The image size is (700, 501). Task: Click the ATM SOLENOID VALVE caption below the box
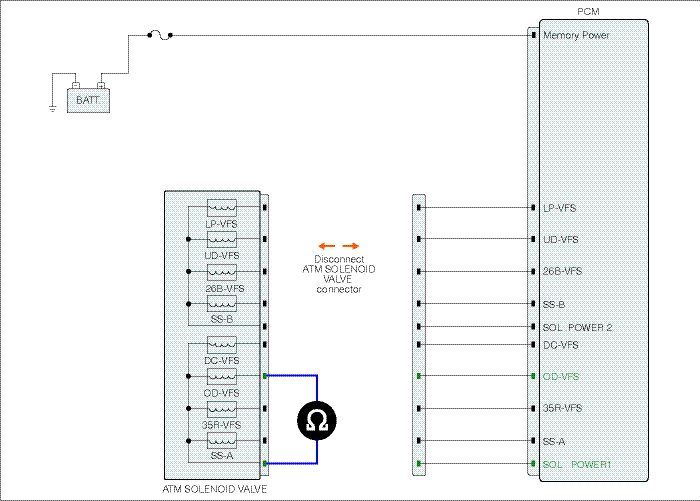(215, 489)
